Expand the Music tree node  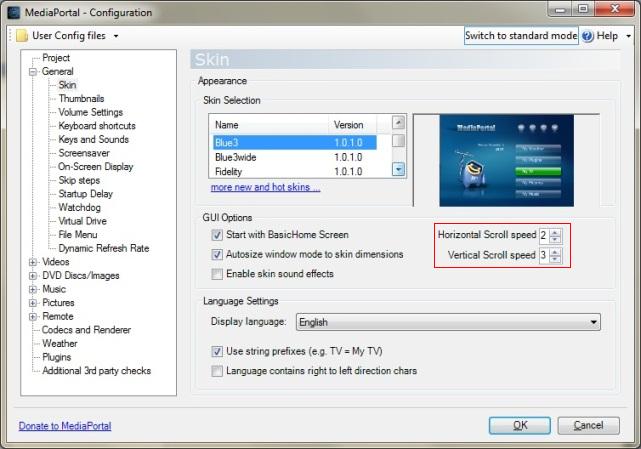[33, 290]
